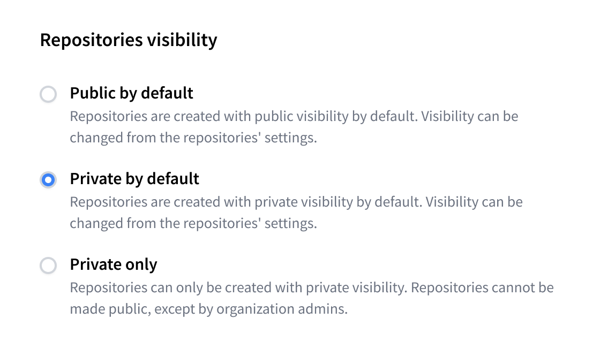Image resolution: width=600 pixels, height=364 pixels.
Task: Click 'changed from the repositories' settings' under Public option
Action: click(x=193, y=138)
